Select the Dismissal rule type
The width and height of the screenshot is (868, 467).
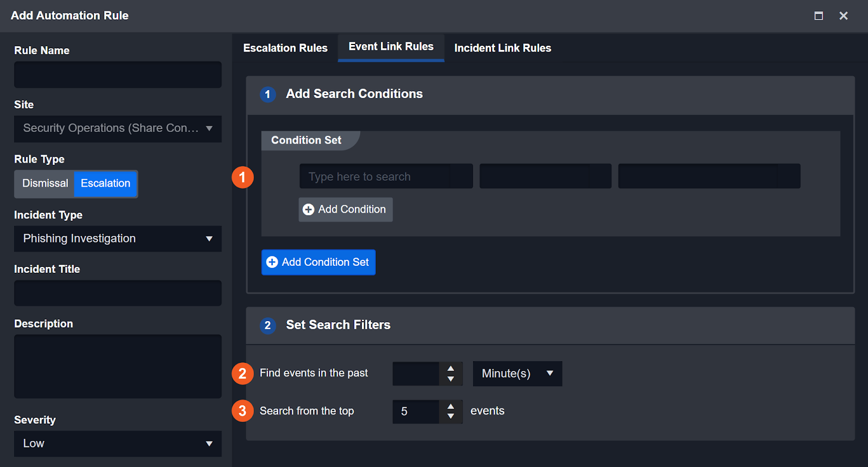tap(45, 183)
